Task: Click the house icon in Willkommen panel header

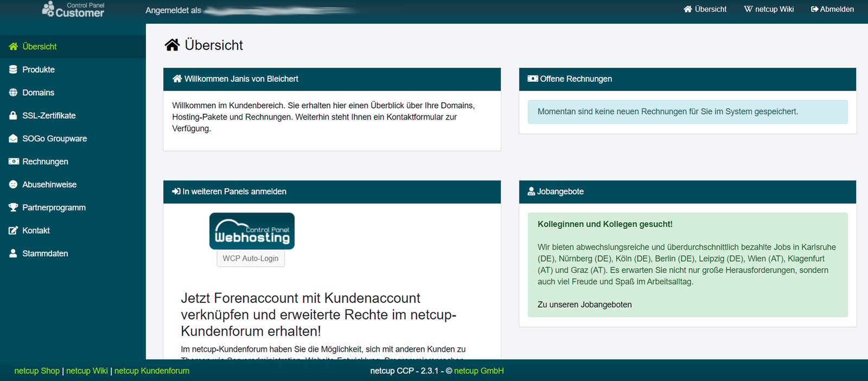Action: click(177, 79)
